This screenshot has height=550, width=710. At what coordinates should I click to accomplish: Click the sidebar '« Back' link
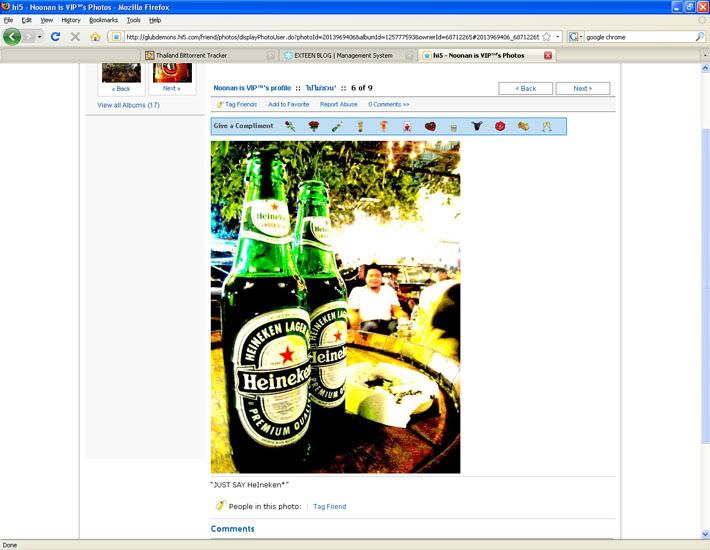point(121,89)
